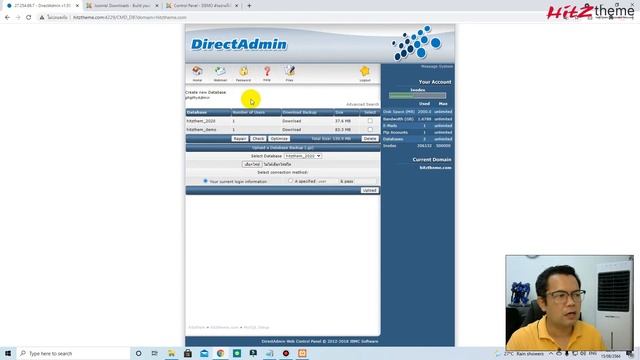The image size is (640, 360).
Task: Open green app icon next to Chrome on taskbar
Action: pyautogui.click(x=237, y=353)
